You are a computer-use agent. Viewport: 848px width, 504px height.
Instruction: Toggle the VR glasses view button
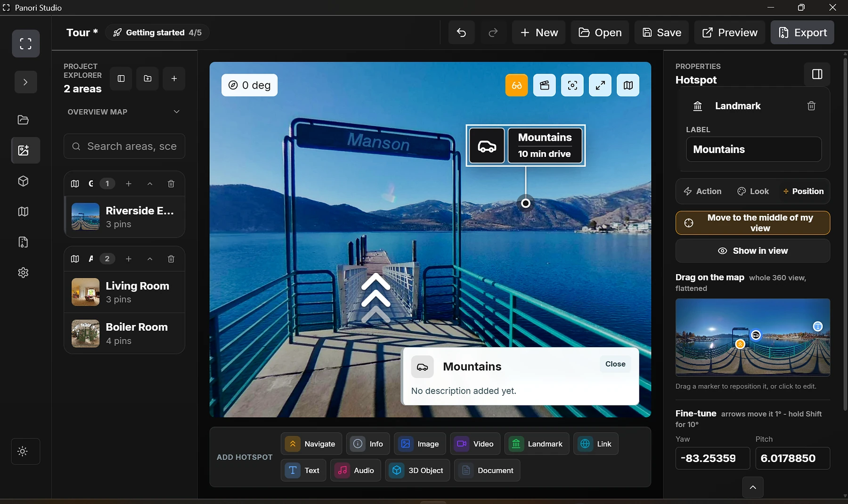click(516, 85)
